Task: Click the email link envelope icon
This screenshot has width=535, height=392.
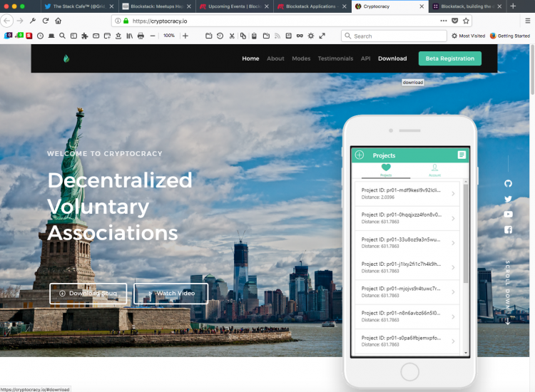Action: 96,36
